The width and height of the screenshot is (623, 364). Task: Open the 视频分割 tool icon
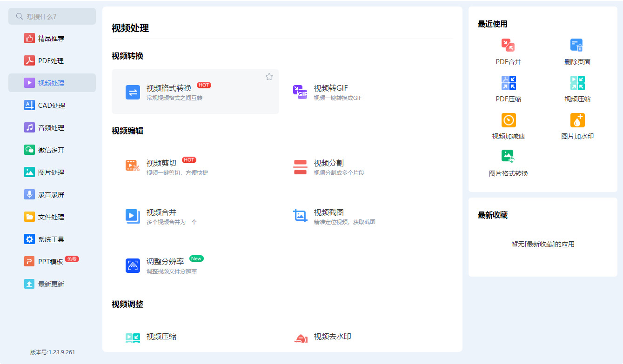point(300,167)
